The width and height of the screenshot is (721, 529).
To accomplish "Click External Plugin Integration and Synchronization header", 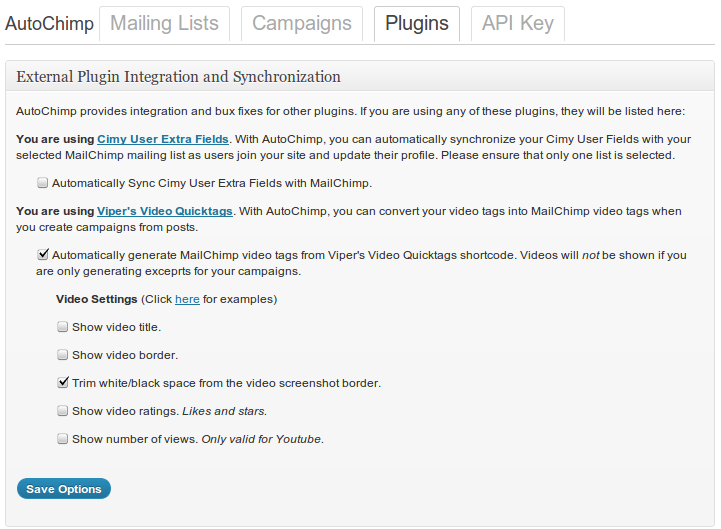I will click(178, 76).
